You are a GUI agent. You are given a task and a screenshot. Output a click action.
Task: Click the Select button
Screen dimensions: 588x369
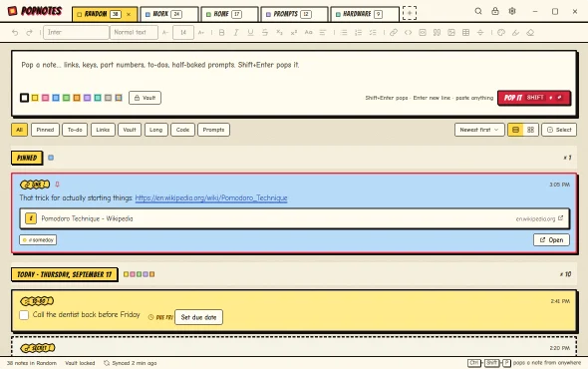559,130
